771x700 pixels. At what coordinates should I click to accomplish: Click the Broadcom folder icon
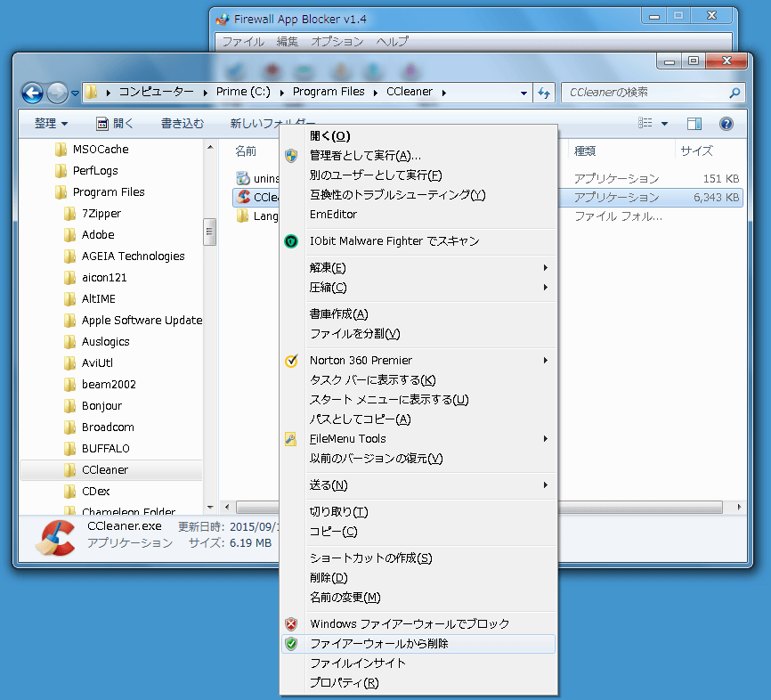pos(69,427)
